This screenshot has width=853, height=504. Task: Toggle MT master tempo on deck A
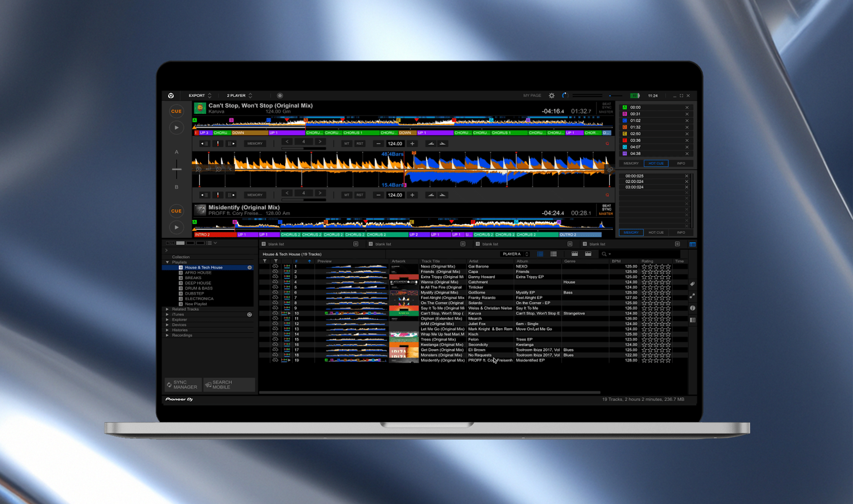[x=347, y=143]
